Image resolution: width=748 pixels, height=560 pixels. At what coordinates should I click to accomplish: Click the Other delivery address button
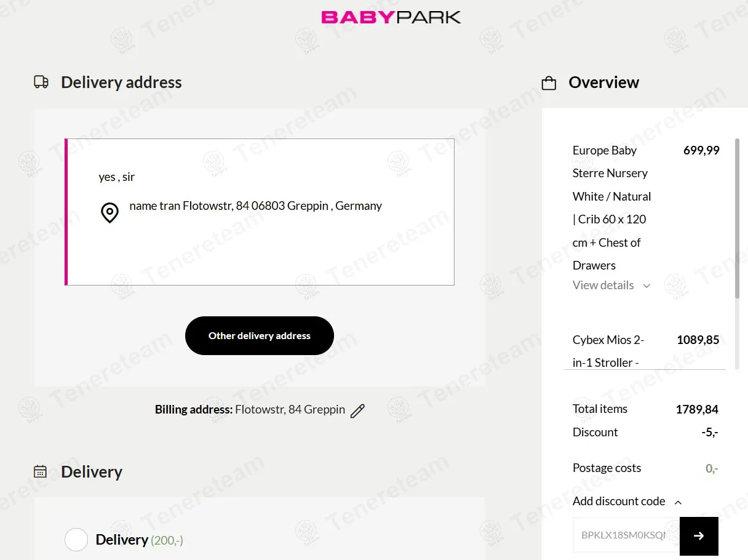[x=260, y=335]
